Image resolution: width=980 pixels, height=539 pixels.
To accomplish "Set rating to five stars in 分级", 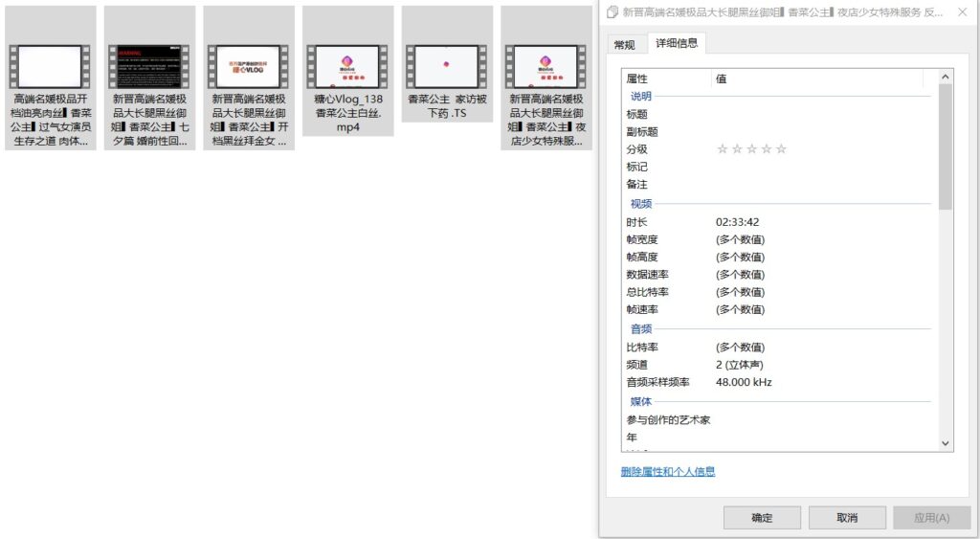I will click(x=782, y=149).
